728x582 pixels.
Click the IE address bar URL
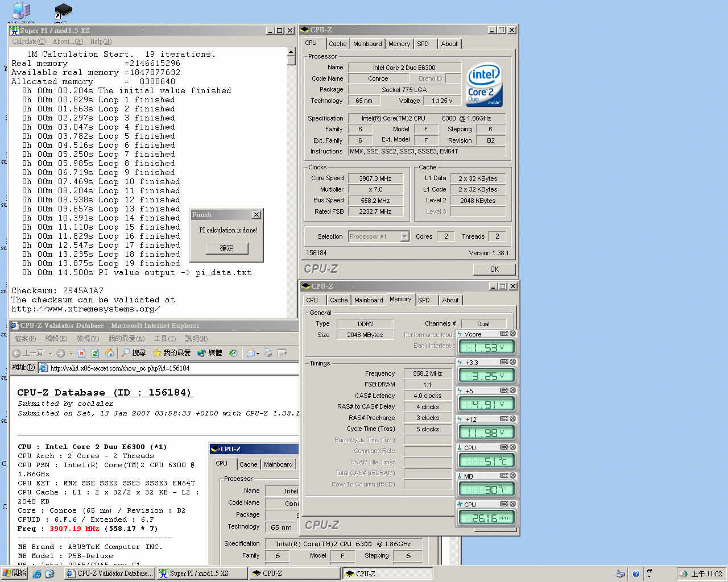point(120,368)
